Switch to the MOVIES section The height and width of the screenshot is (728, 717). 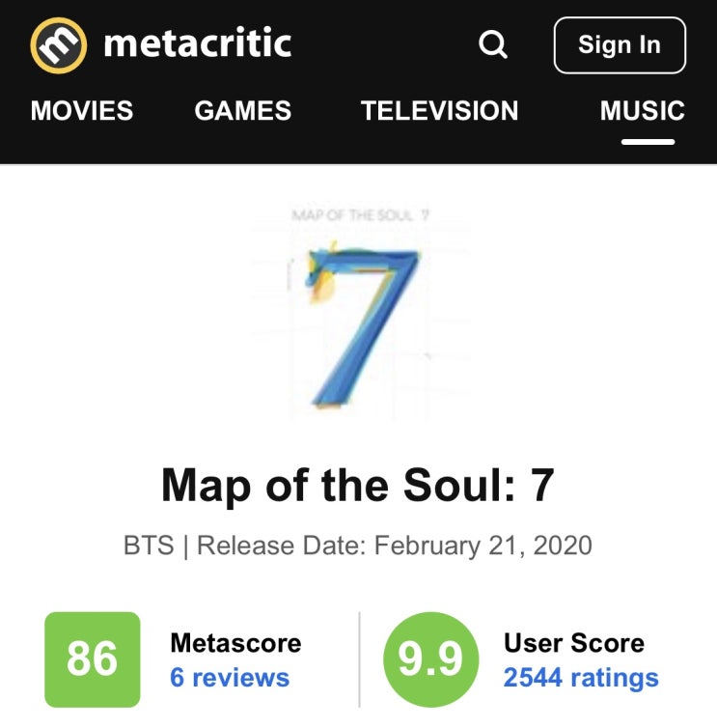point(82,110)
